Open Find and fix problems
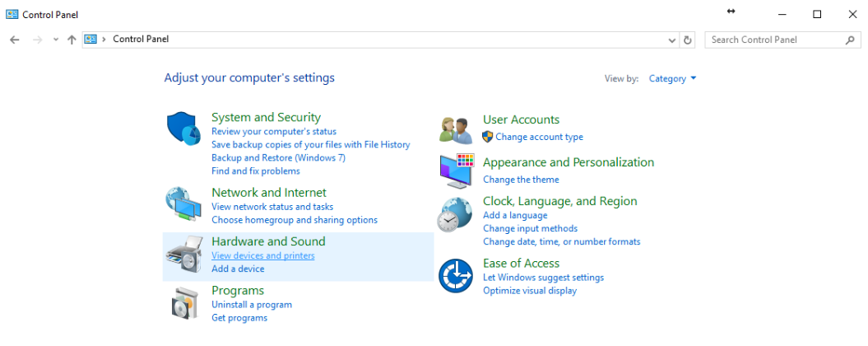This screenshot has height=346, width=868. (256, 171)
